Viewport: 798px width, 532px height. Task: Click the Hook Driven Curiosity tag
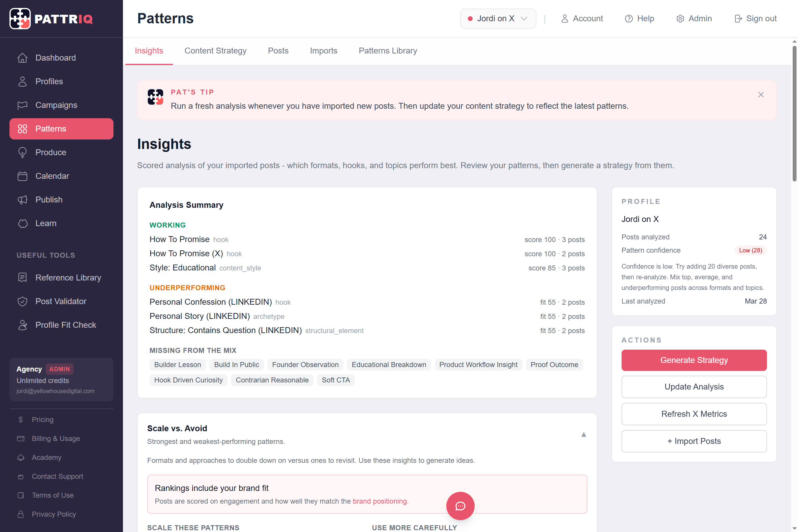tap(188, 380)
